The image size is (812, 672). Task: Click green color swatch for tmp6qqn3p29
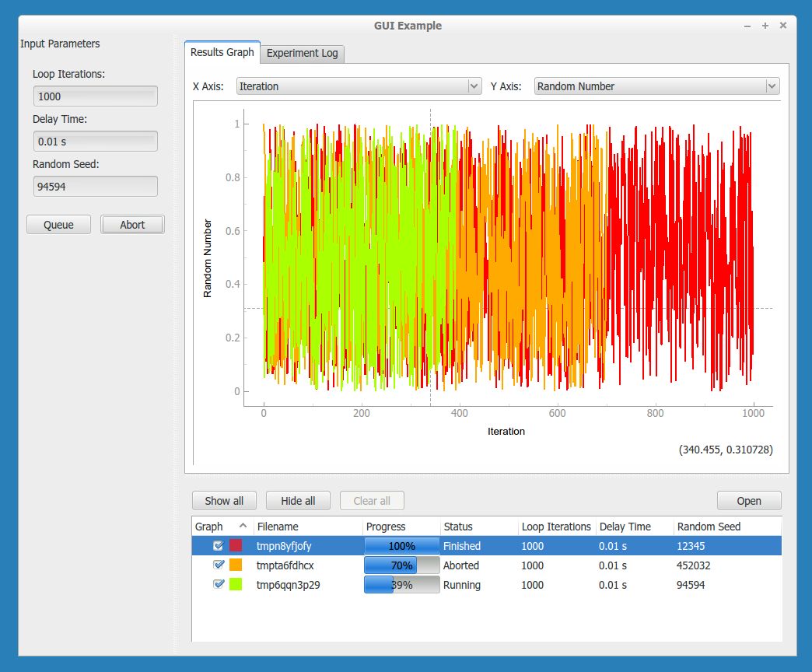[236, 585]
